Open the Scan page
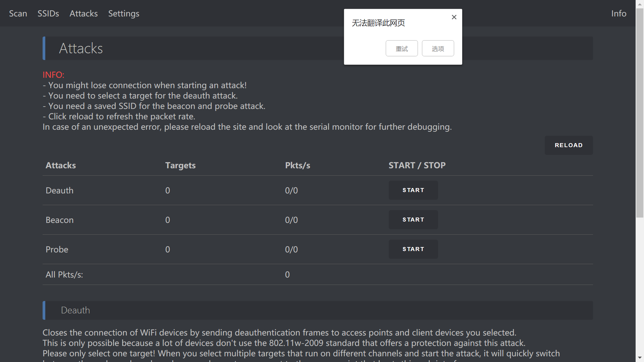 point(18,13)
